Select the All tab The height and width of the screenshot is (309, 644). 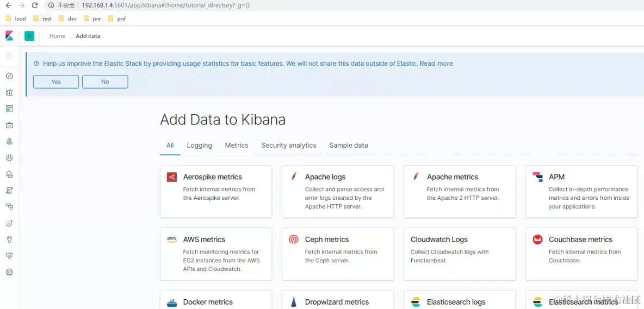tap(170, 146)
